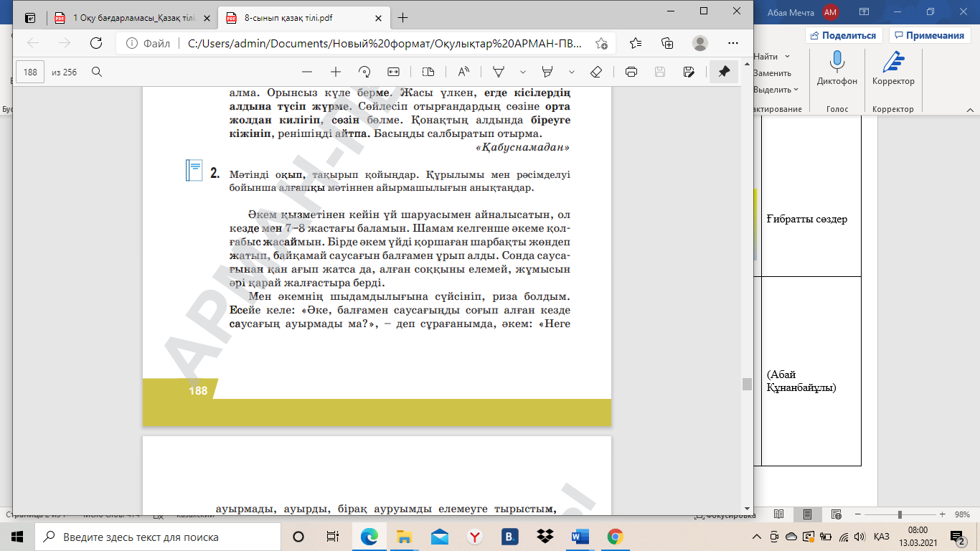Open Collections in Edge
Viewport: 980px width, 551px height.
click(x=667, y=43)
